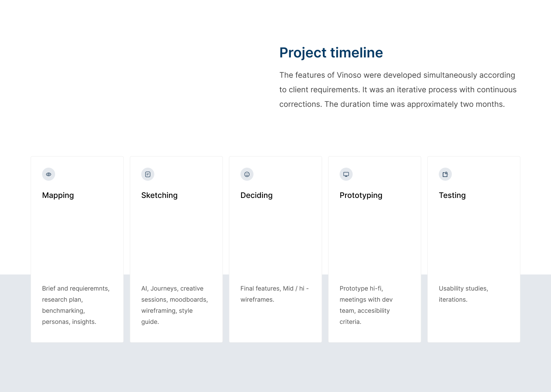
Task: Click the 'Project timeline' title
Action: click(x=331, y=52)
